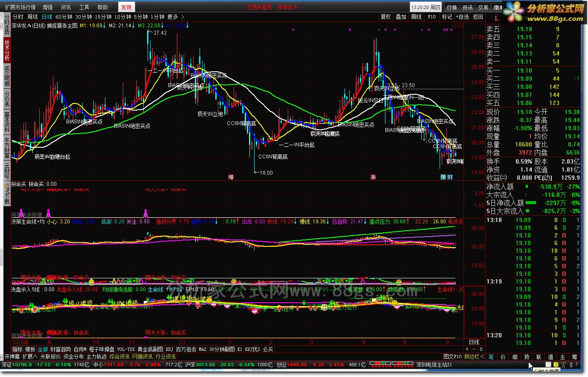Open the 更多 > period dropdown
Viewport: 588px width, 377px height.
pos(176,17)
